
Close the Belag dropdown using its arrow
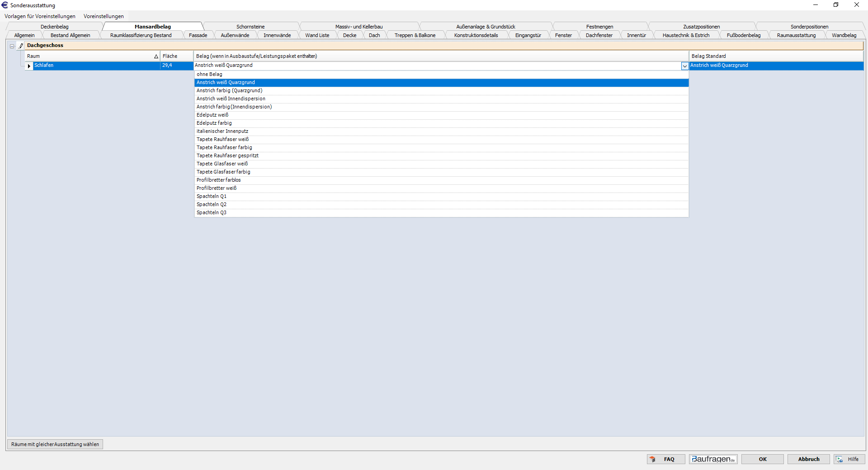(x=684, y=66)
